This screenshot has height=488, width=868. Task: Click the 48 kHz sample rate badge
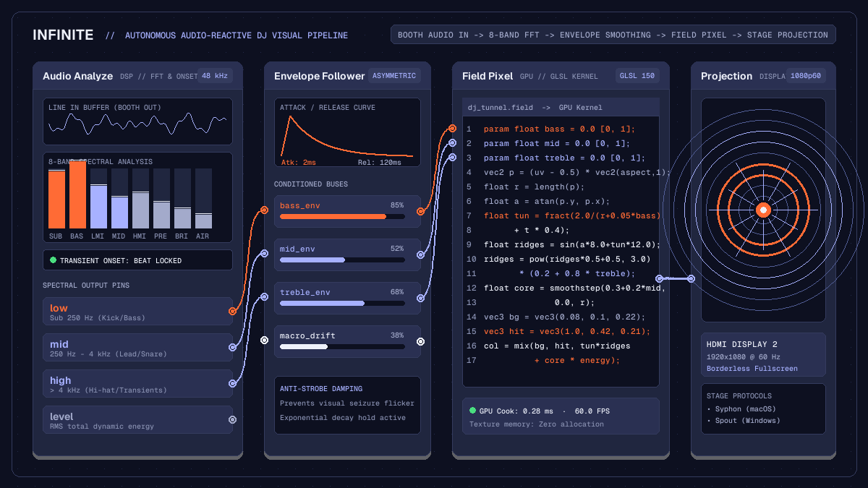click(216, 76)
